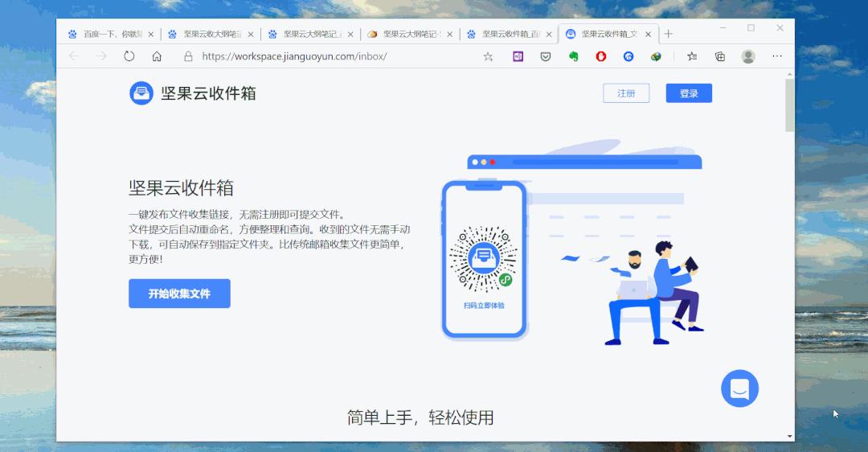This screenshot has width=868, height=452.
Task: Click the 开始收集文件 button
Action: pyautogui.click(x=179, y=294)
